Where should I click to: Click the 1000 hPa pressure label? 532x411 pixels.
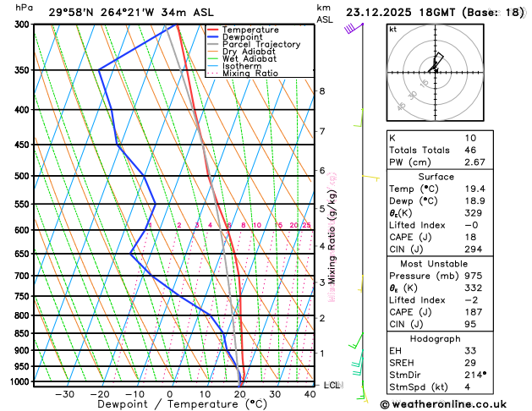(22, 382)
